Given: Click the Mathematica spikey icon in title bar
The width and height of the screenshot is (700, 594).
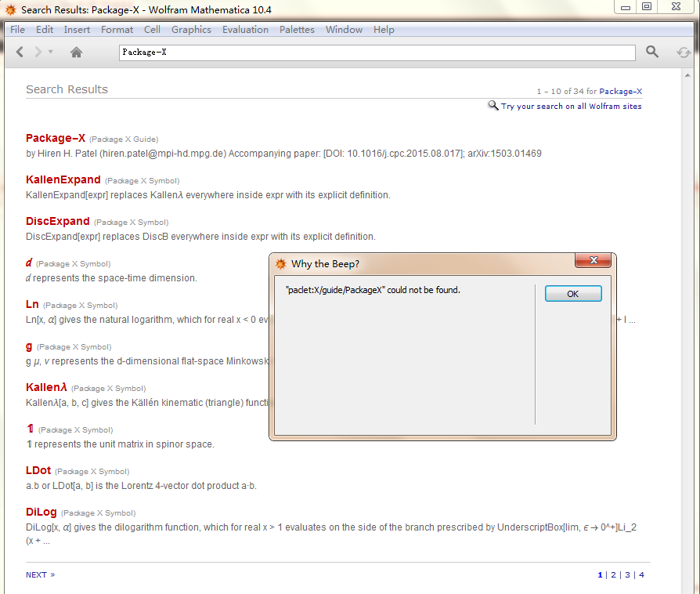Looking at the screenshot, I should pyautogui.click(x=11, y=10).
